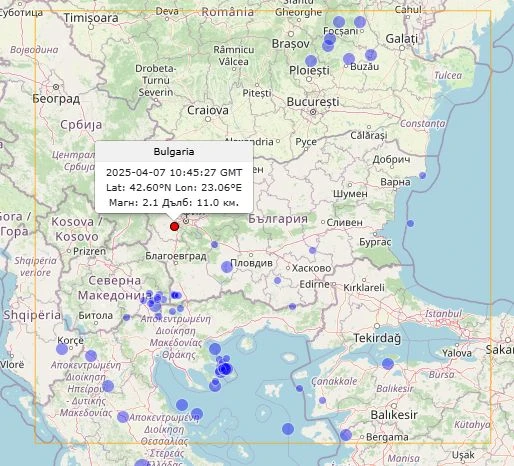Select the small marker southwest of Хасково
The width and height of the screenshot is (514, 466).
pyautogui.click(x=277, y=281)
